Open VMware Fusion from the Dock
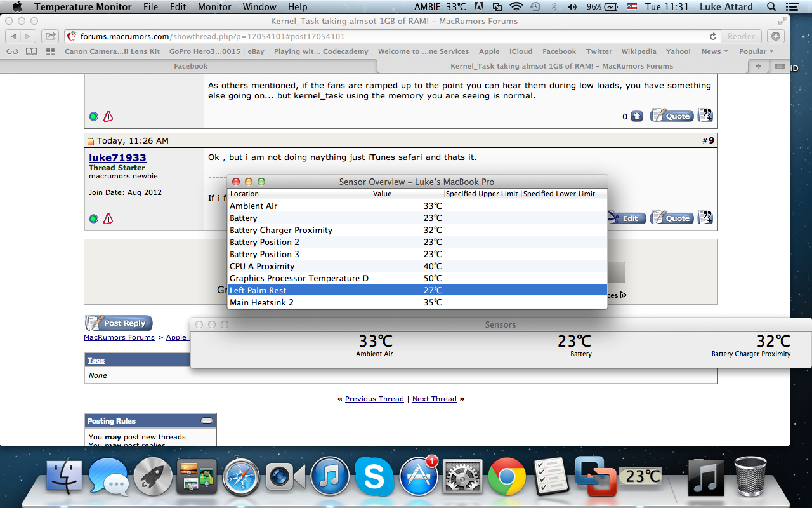812x508 pixels. 595,477
